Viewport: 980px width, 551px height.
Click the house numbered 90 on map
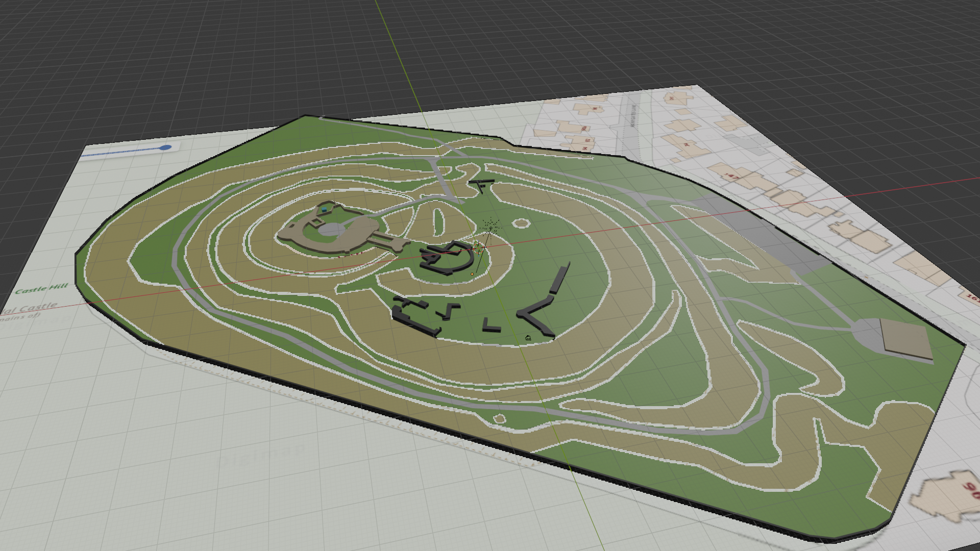(949, 495)
